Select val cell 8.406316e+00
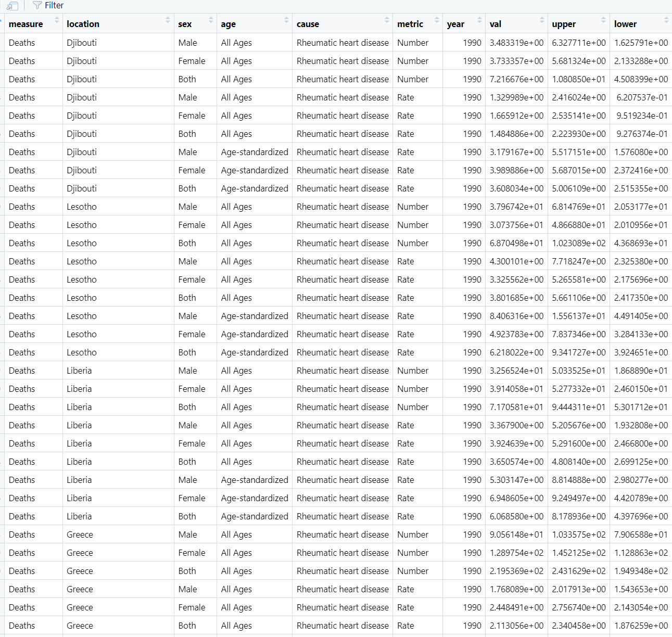This screenshot has width=672, height=637. tap(516, 316)
